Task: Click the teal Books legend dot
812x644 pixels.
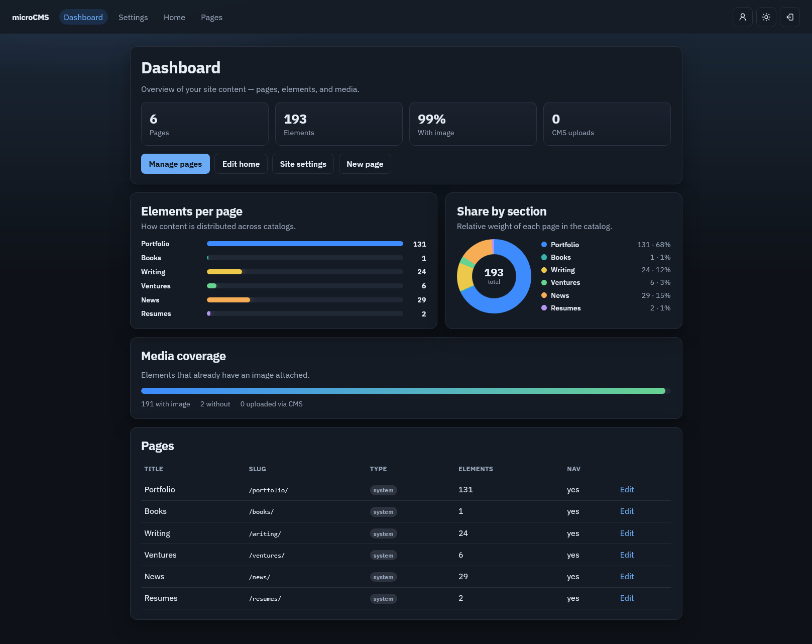Action: [544, 257]
